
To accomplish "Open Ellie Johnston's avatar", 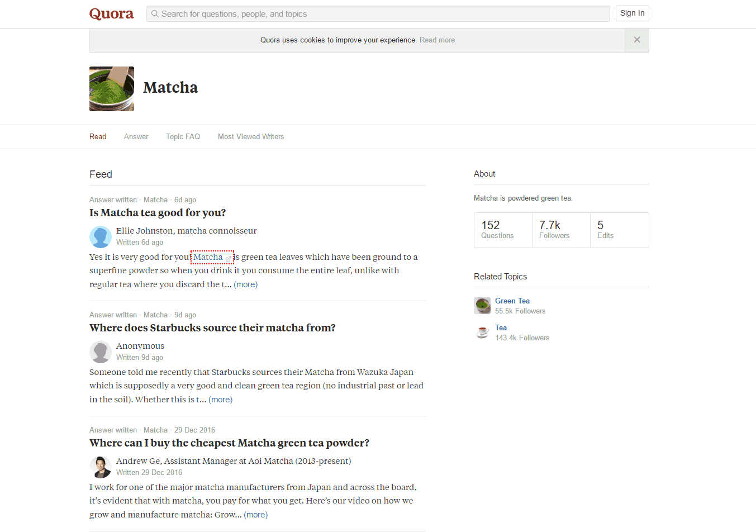I will tap(101, 237).
